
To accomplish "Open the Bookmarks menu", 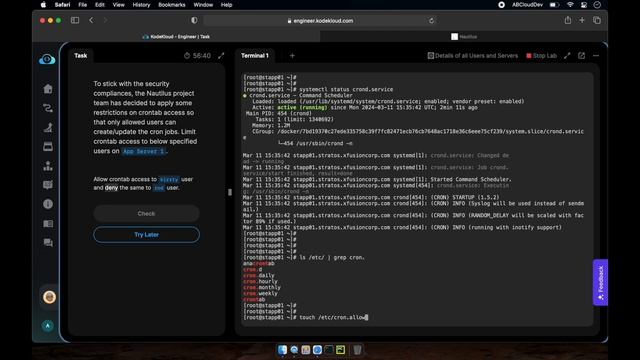I will 172,4.
